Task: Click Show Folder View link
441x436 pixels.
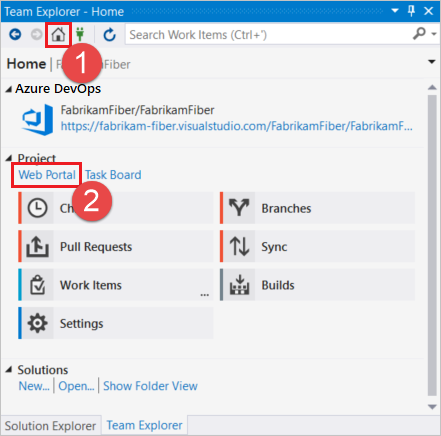Action: pos(150,386)
